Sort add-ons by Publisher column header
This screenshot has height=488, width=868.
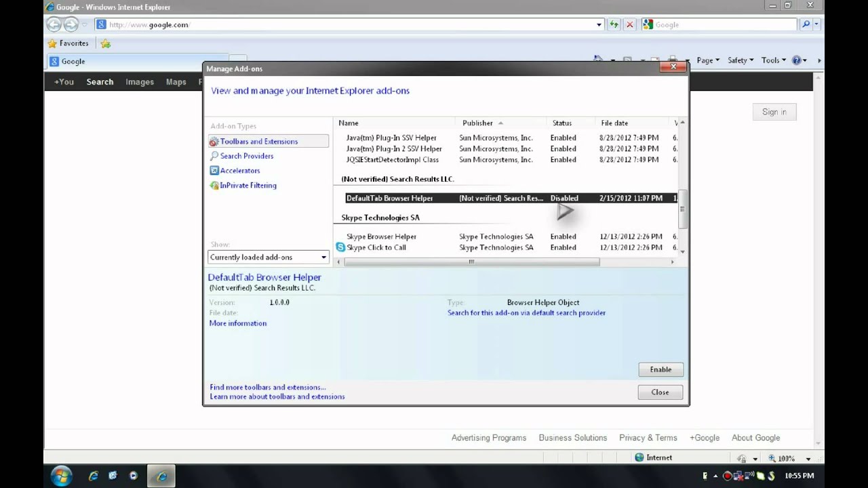click(477, 123)
